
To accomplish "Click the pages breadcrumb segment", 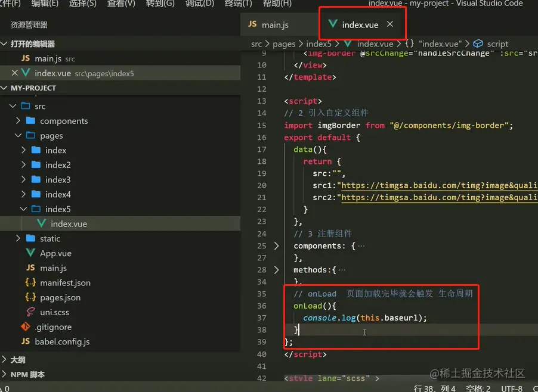I will coord(284,44).
